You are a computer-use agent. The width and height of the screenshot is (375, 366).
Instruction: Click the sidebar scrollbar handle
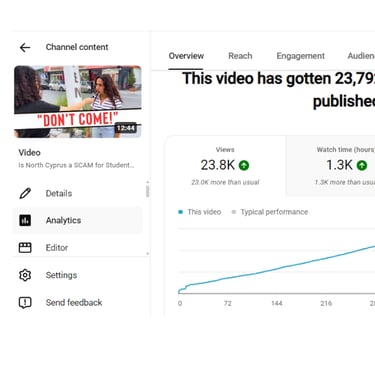[x=147, y=191]
